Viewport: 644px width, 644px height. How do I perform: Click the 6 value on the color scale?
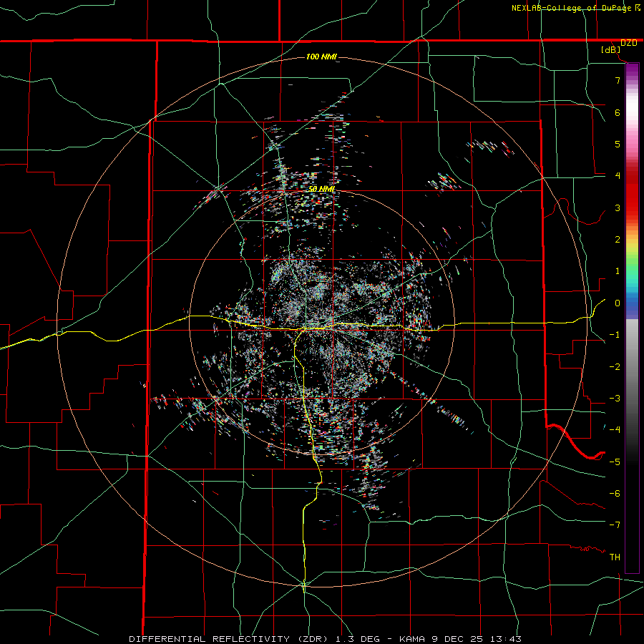[x=618, y=112]
